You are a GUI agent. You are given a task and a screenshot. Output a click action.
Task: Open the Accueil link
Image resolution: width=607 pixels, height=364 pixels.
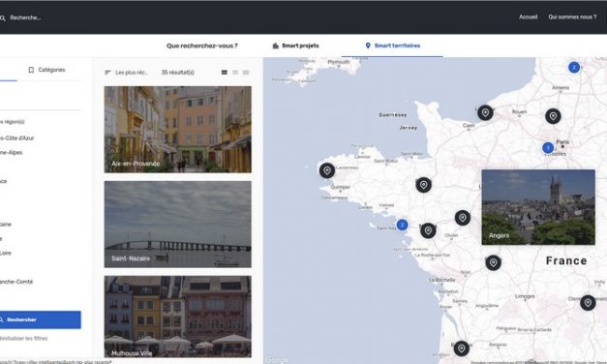[x=528, y=17]
